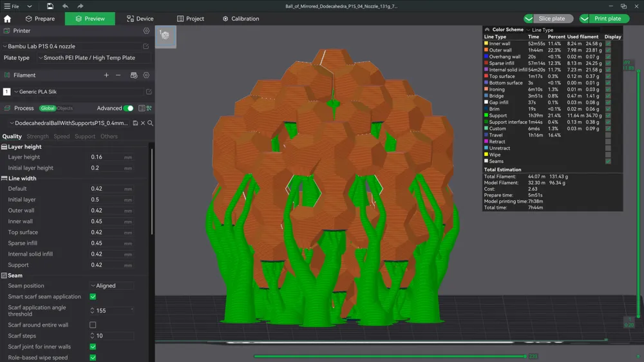This screenshot has width=644, height=362.
Task: Enable Scarf around entire wall
Action: (93, 325)
